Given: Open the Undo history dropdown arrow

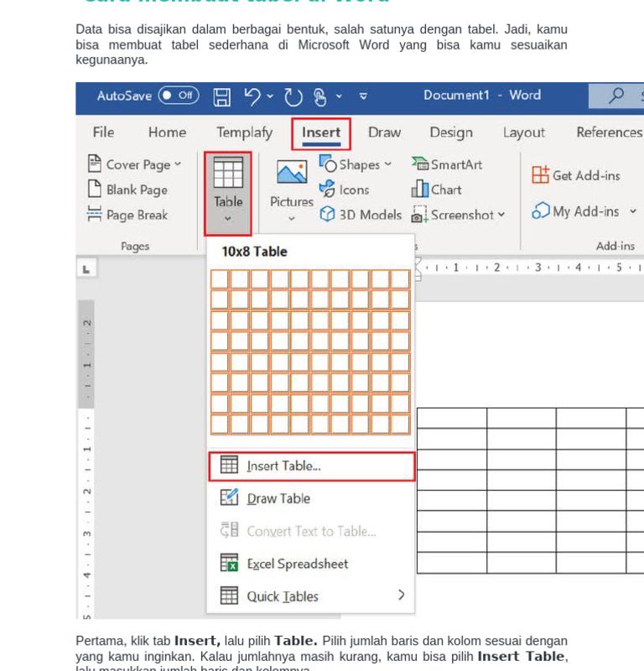Looking at the screenshot, I should [x=270, y=96].
